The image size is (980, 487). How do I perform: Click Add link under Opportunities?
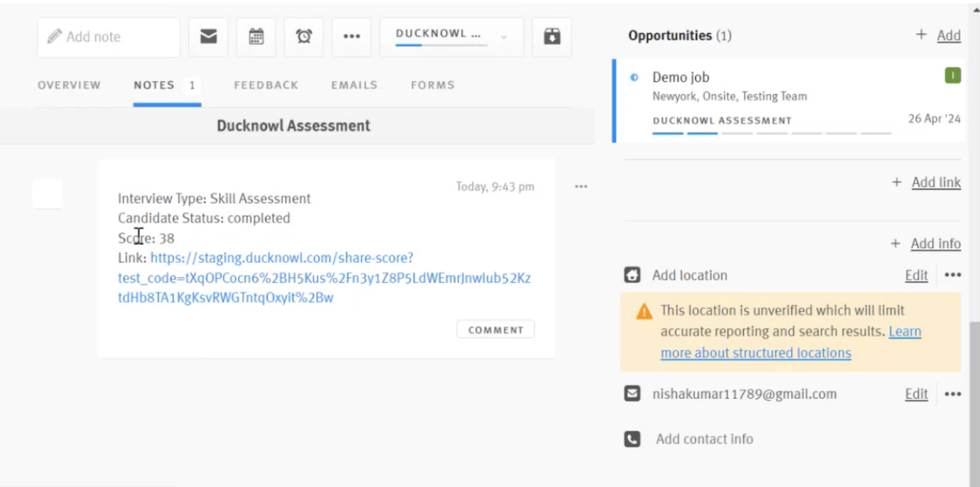[935, 182]
